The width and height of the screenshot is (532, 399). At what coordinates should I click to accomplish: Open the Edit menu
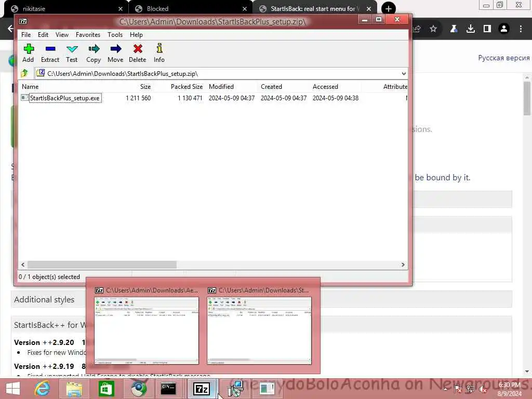pyautogui.click(x=43, y=35)
